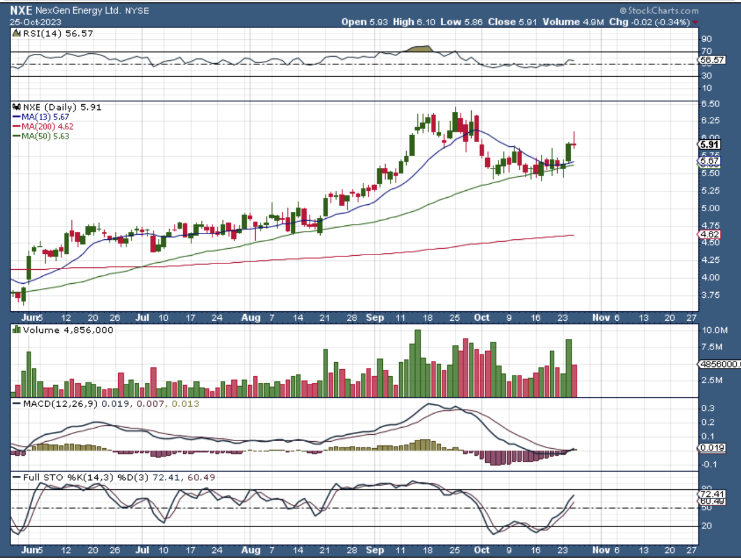Click the Close 5.91 header value
The width and height of the screenshot is (741, 560).
(512, 22)
